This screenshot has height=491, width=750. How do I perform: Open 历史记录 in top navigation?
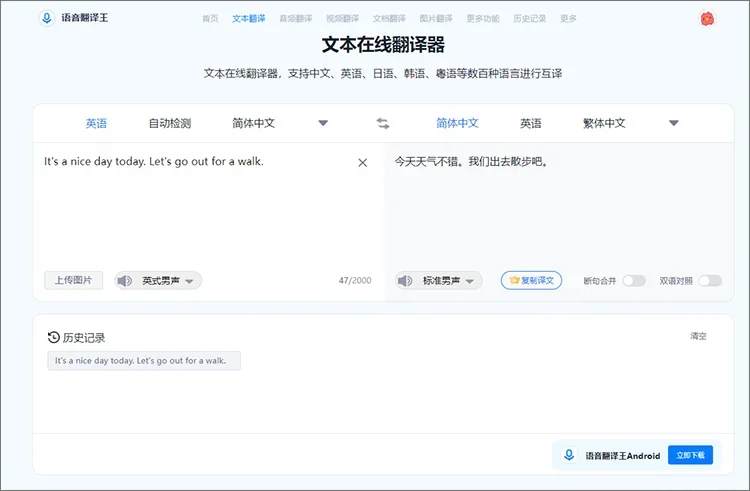tap(529, 19)
